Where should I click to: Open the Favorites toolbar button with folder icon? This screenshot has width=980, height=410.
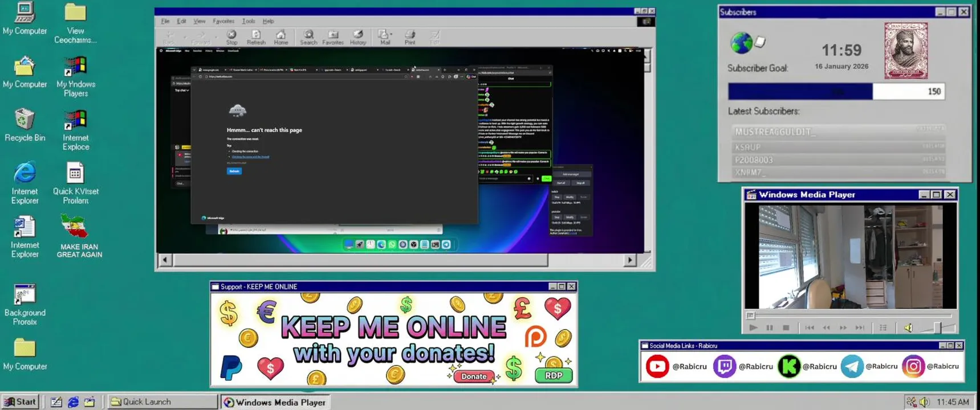point(333,38)
